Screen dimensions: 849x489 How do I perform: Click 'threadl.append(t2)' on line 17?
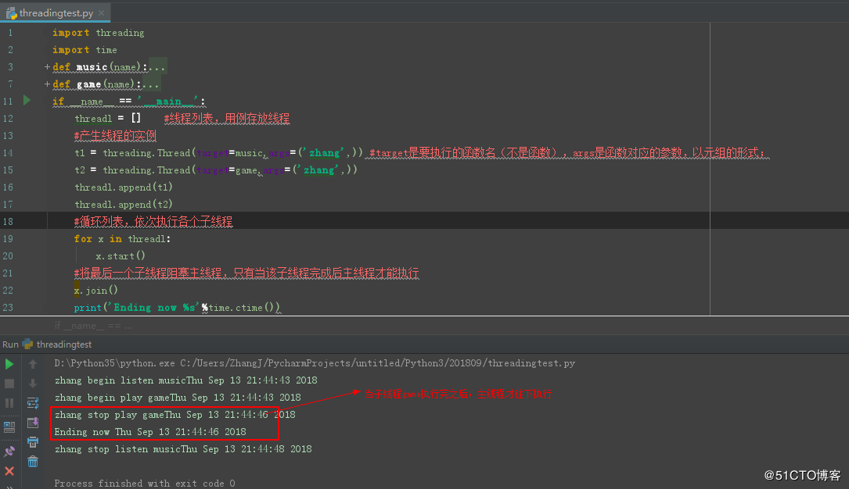point(123,204)
